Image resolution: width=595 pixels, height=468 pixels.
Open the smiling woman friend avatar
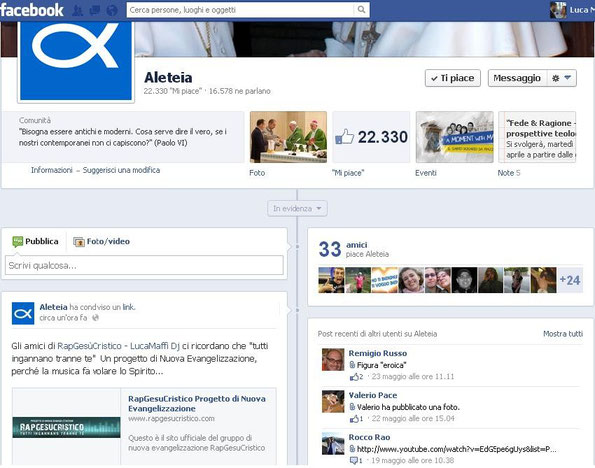pos(411,280)
